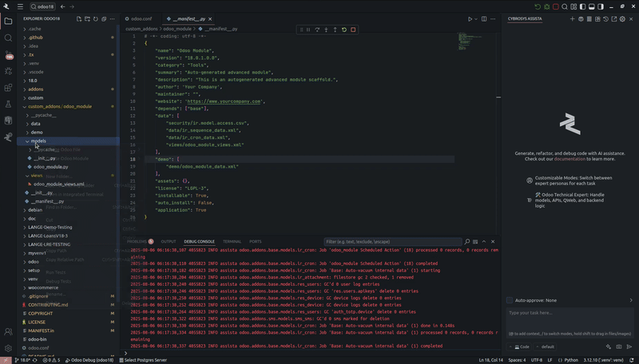The width and height of the screenshot is (639, 364).
Task: Open Assista history clock icon
Action: coord(605,18)
